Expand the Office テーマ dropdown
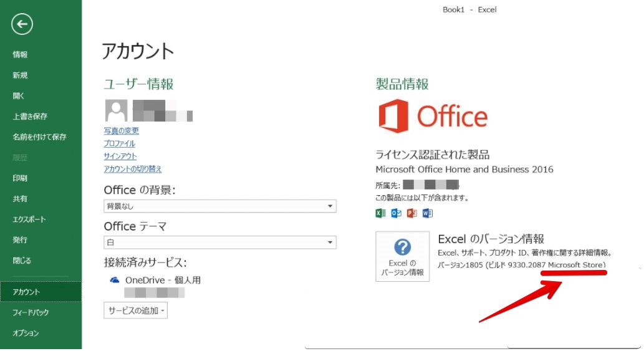Image resolution: width=644 pixels, height=351 pixels. pos(220,243)
